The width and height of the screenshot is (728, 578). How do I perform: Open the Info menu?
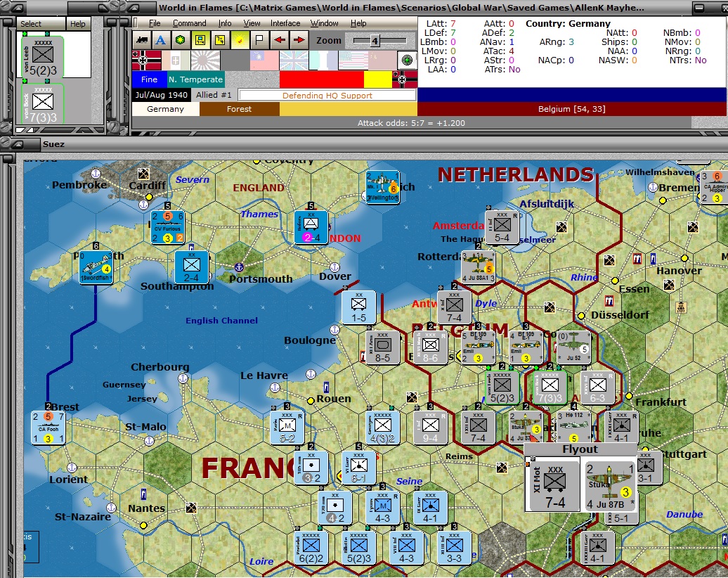225,23
